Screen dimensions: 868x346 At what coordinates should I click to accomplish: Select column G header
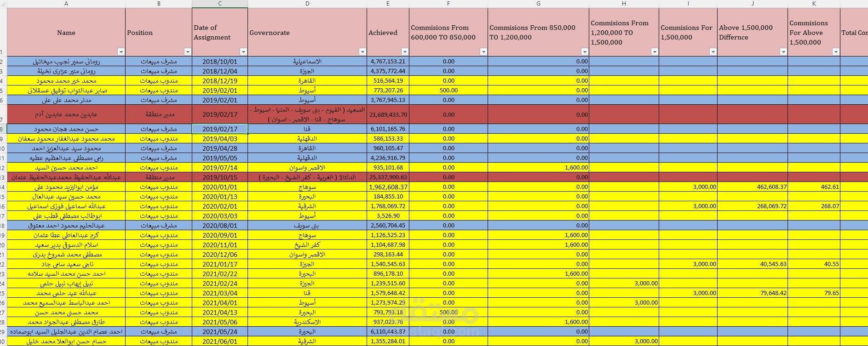coord(538,4)
